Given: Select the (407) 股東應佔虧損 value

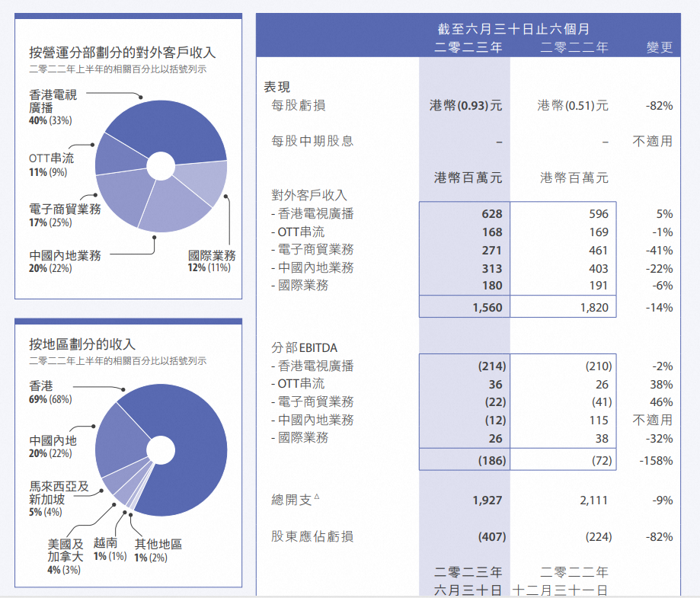Looking at the screenshot, I should tap(491, 537).
